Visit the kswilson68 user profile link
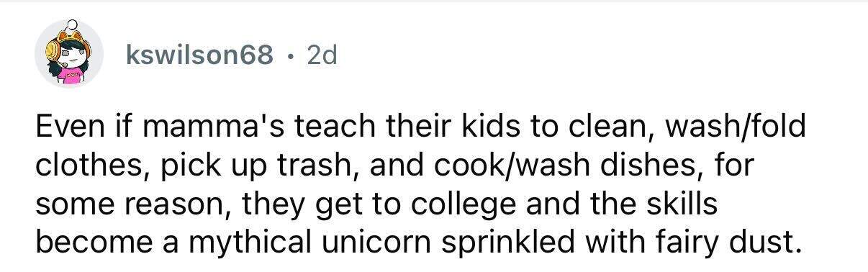This screenshot has width=868, height=272. 199,55
